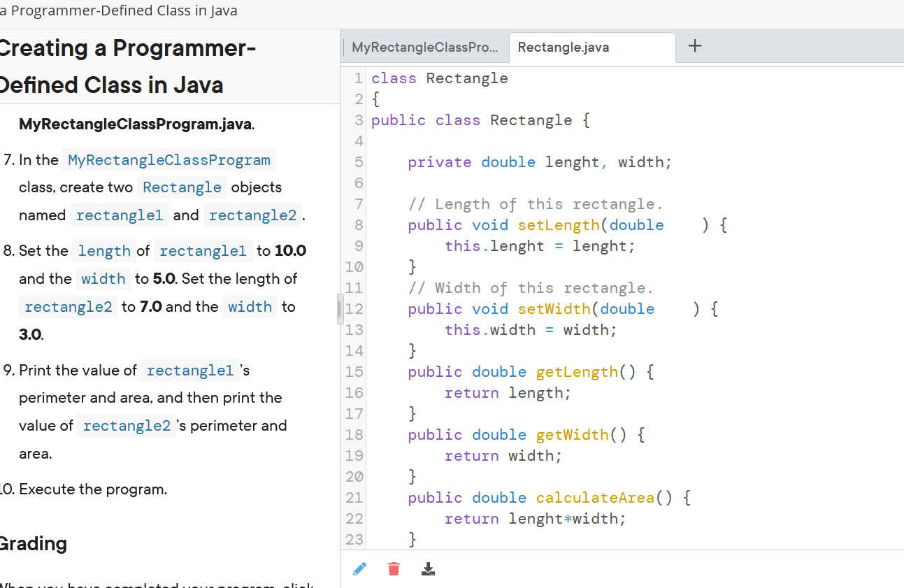
Task: Click the calculateArea method name
Action: coord(595,498)
